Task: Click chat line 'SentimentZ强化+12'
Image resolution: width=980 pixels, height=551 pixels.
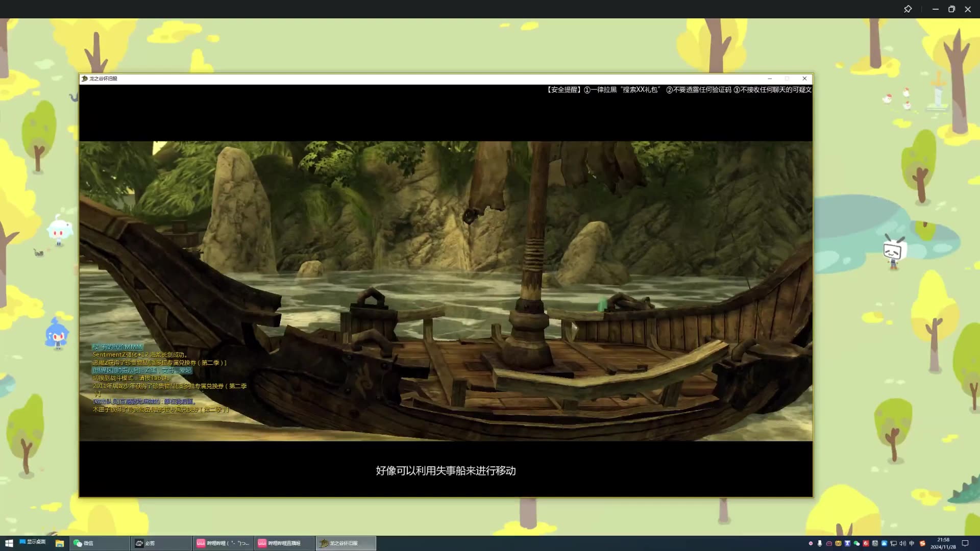Action: coord(140,355)
